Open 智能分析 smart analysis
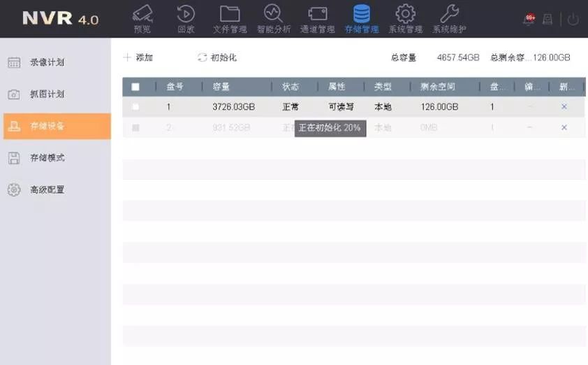The width and height of the screenshot is (588, 365). click(273, 18)
